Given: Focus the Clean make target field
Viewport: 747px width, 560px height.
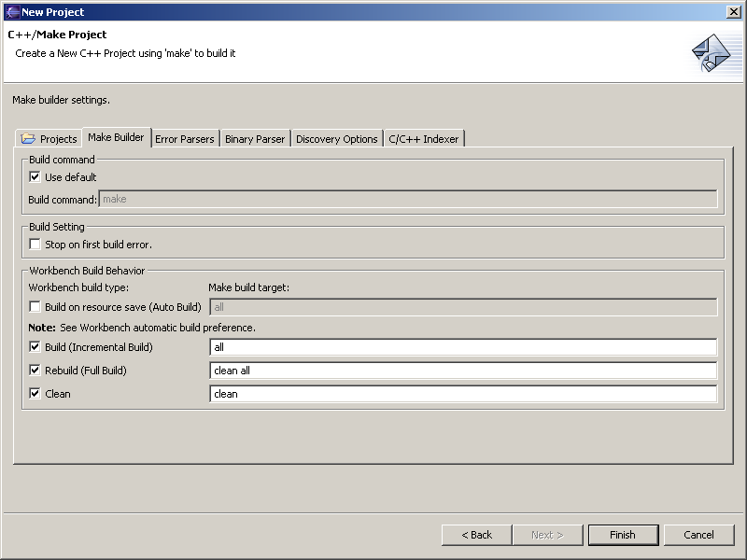Looking at the screenshot, I should (x=462, y=394).
